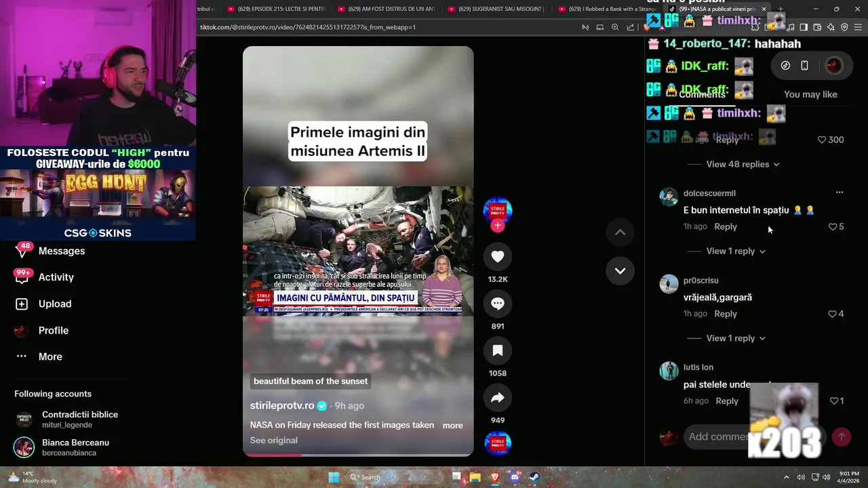Click the share page icon in the address bar
The width and height of the screenshot is (868, 488).
click(x=631, y=27)
